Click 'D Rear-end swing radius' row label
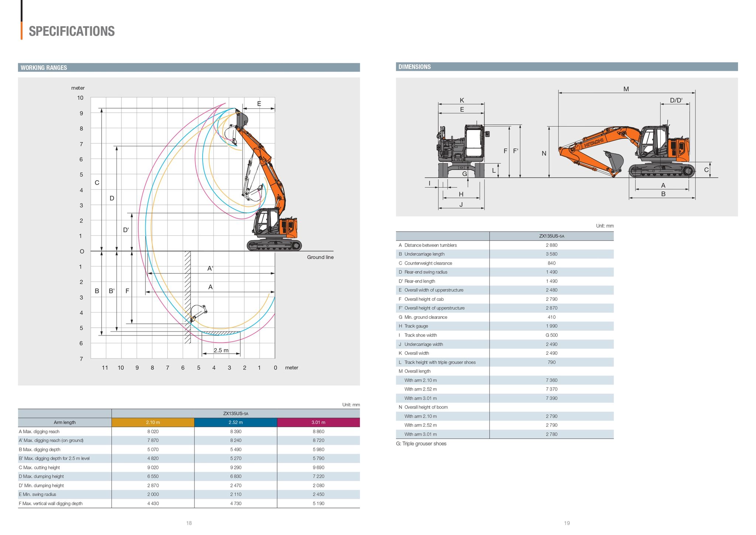756x535 pixels. [423, 272]
